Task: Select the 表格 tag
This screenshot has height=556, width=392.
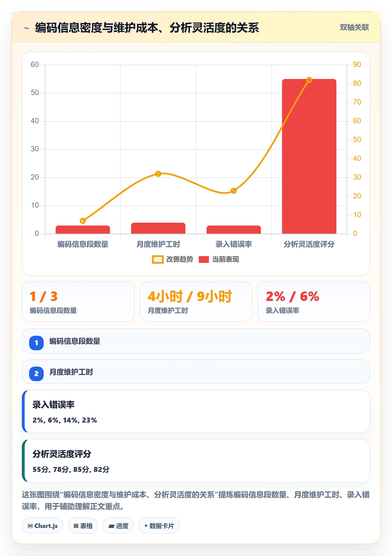Action: tap(83, 526)
